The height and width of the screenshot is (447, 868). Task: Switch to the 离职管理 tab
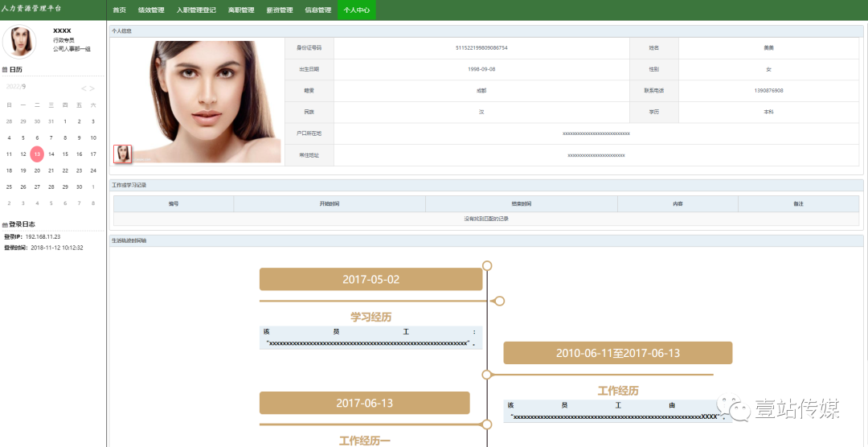pyautogui.click(x=241, y=10)
